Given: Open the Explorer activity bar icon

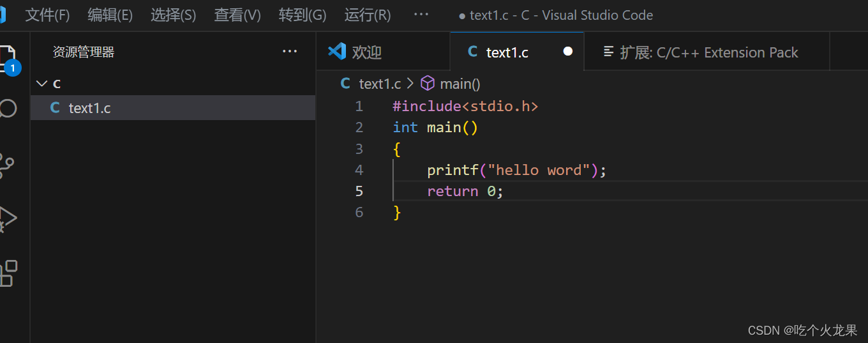Looking at the screenshot, I should click(8, 57).
